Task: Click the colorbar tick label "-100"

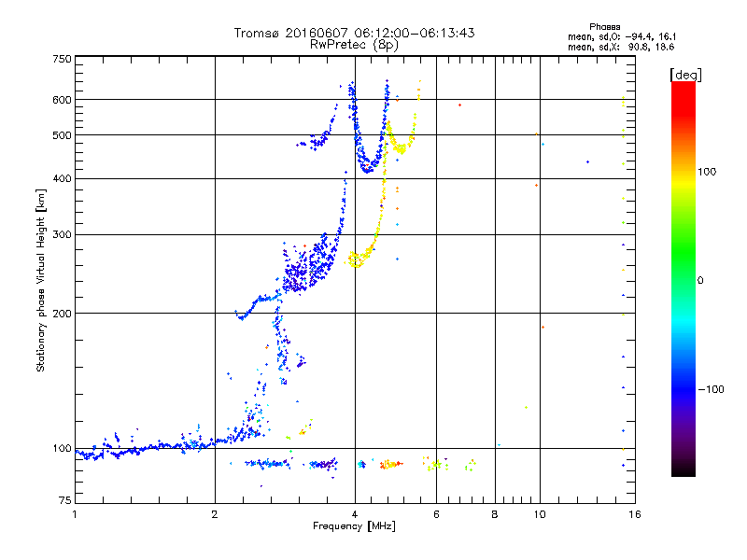Action: coord(712,389)
